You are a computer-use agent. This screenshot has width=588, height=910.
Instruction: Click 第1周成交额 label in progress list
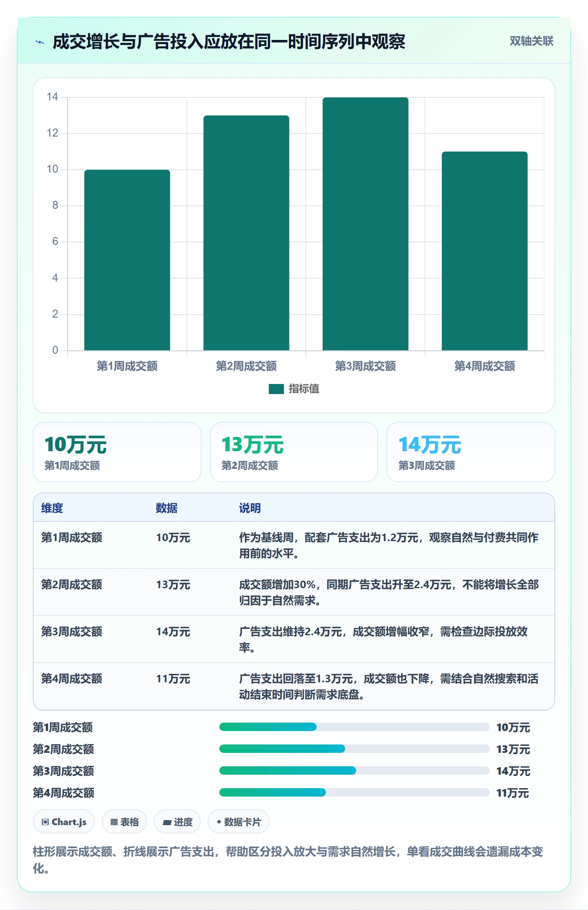click(63, 727)
